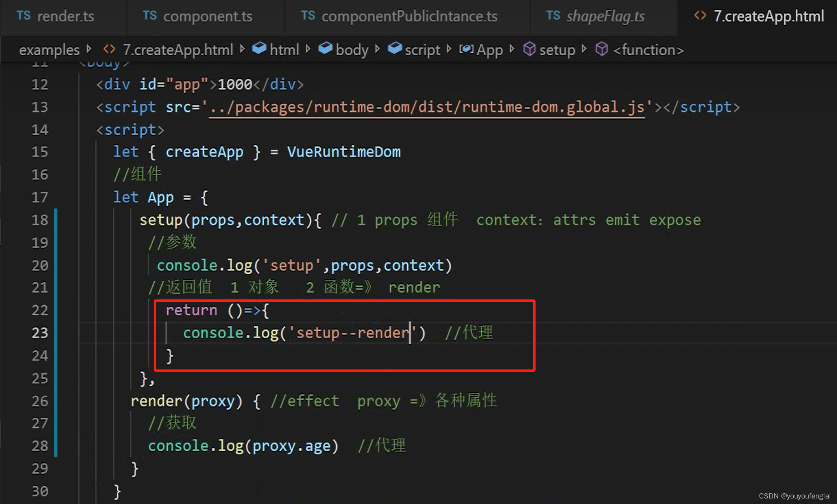Viewport: 837px width, 504px height.
Task: Click the html symbol icon in breadcrumb
Action: coord(259,48)
